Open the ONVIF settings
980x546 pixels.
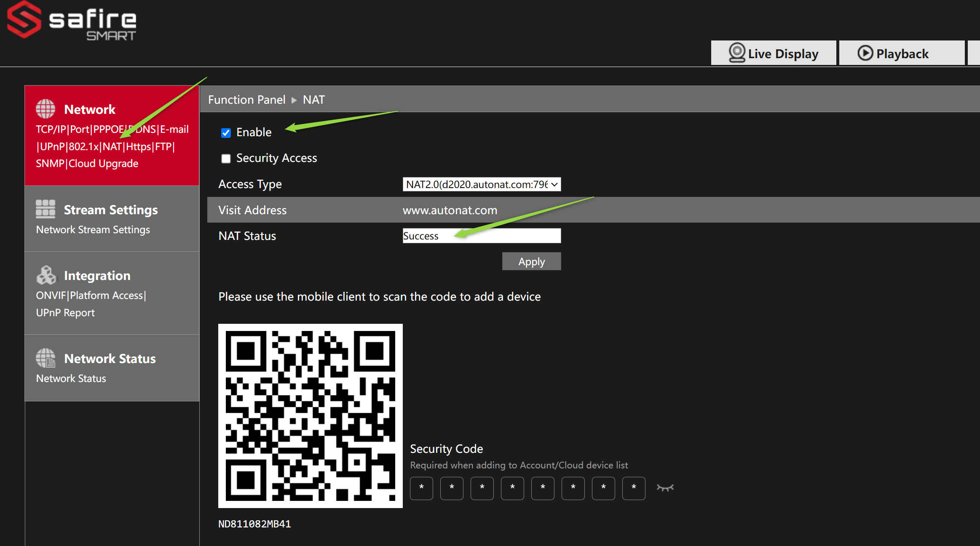pyautogui.click(x=51, y=295)
